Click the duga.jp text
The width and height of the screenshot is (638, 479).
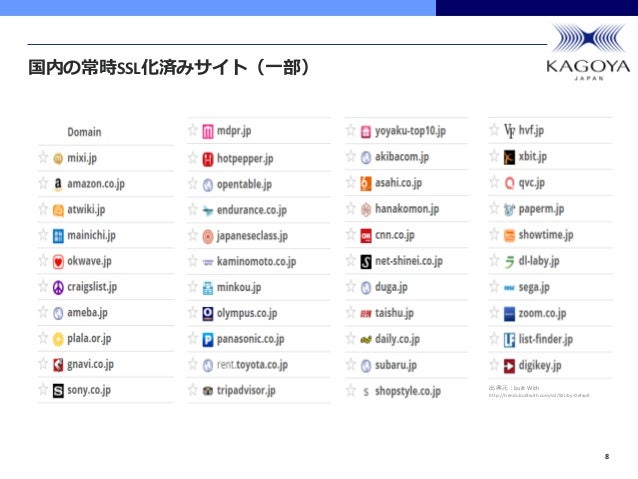pyautogui.click(x=391, y=288)
